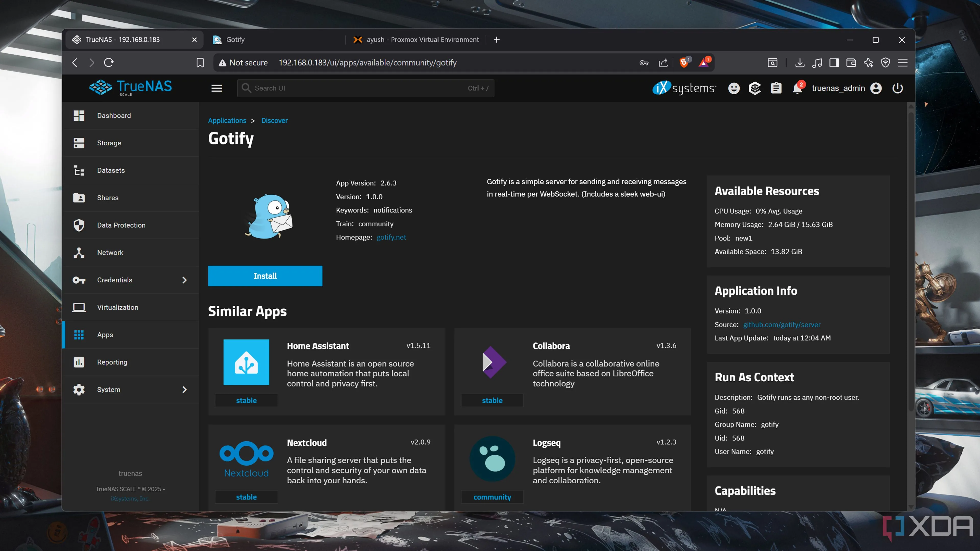
Task: Toggle the sidebar hamburger menu
Action: pos(217,88)
